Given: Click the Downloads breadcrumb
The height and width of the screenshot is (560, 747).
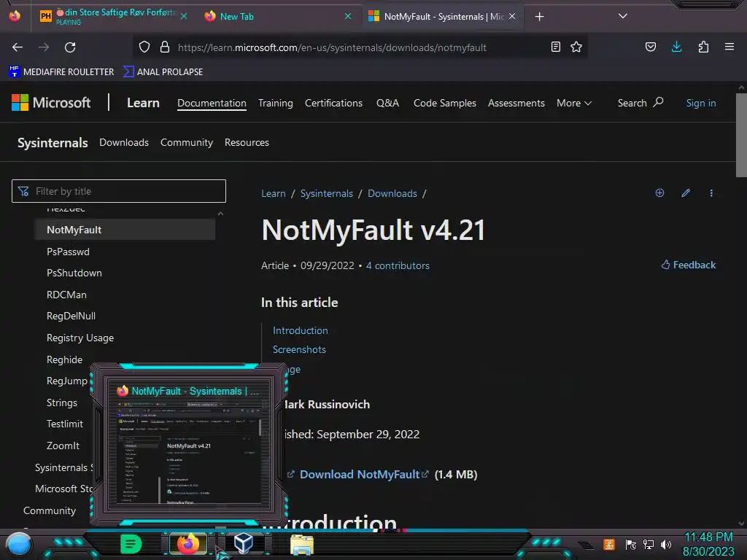Looking at the screenshot, I should 392,193.
